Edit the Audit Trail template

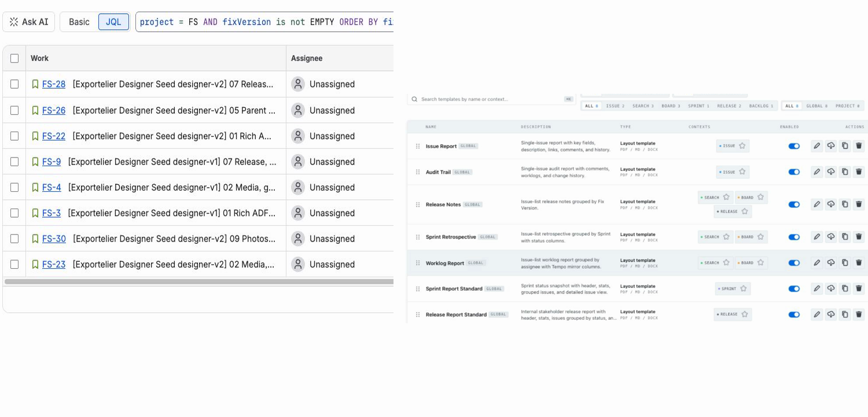(x=816, y=172)
